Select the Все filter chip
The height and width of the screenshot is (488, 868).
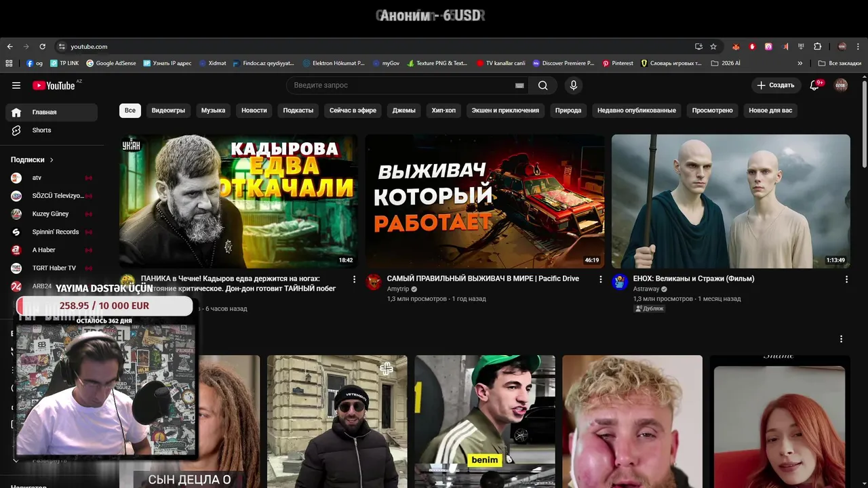pos(130,110)
